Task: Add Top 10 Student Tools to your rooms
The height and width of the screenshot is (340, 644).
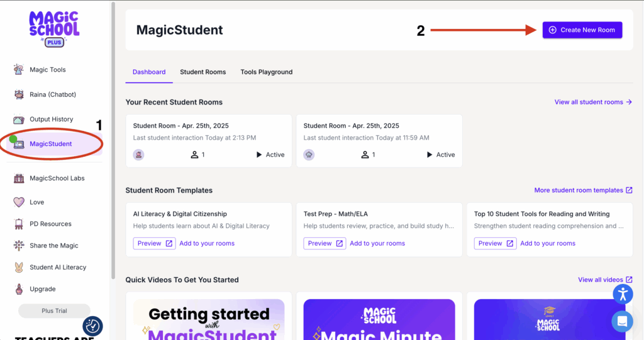Action: (548, 244)
